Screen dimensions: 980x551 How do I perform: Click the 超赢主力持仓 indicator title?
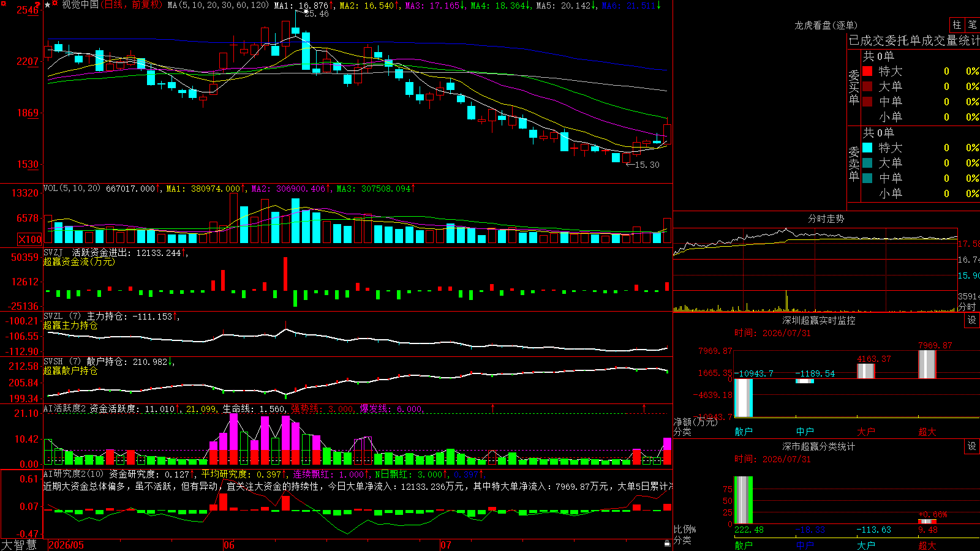[x=70, y=325]
